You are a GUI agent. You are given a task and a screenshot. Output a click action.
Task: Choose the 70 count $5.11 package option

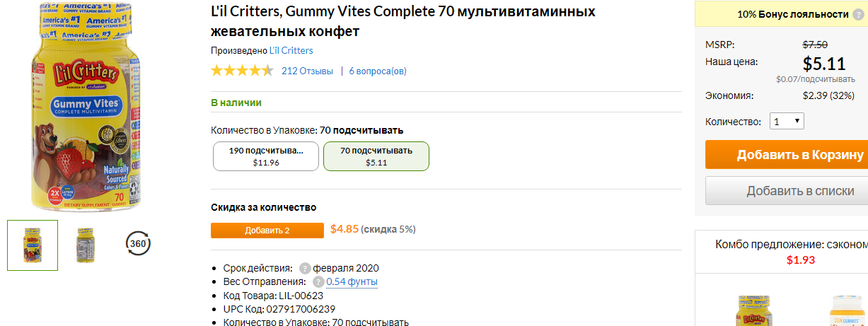(x=376, y=156)
